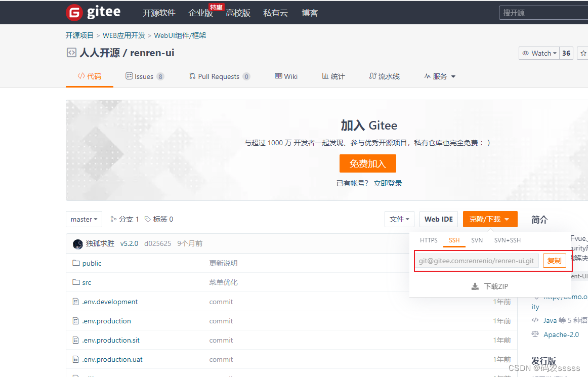The height and width of the screenshot is (377, 588).
Task: Open the .env.development file
Action: [x=110, y=302]
